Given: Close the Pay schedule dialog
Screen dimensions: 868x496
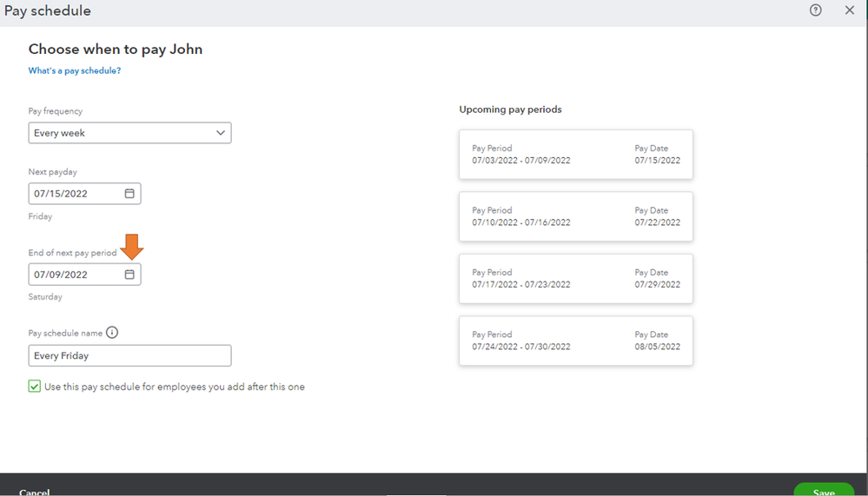Looking at the screenshot, I should tap(850, 10).
